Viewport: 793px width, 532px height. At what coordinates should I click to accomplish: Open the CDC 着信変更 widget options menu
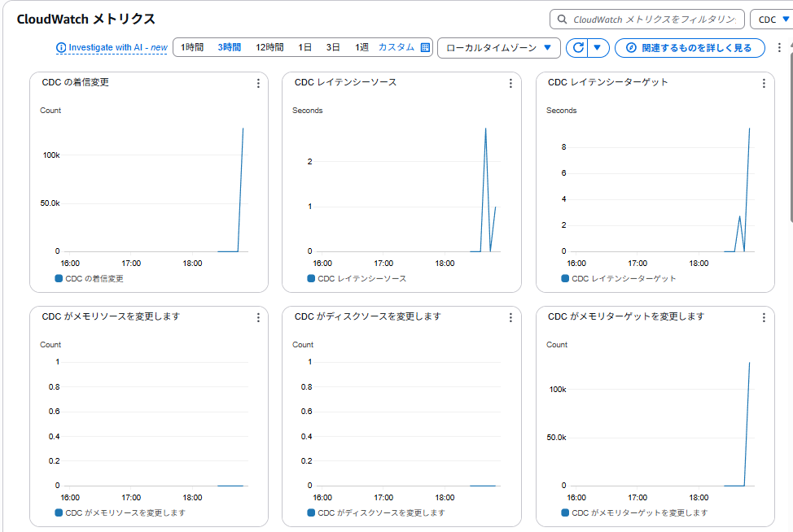[x=258, y=83]
